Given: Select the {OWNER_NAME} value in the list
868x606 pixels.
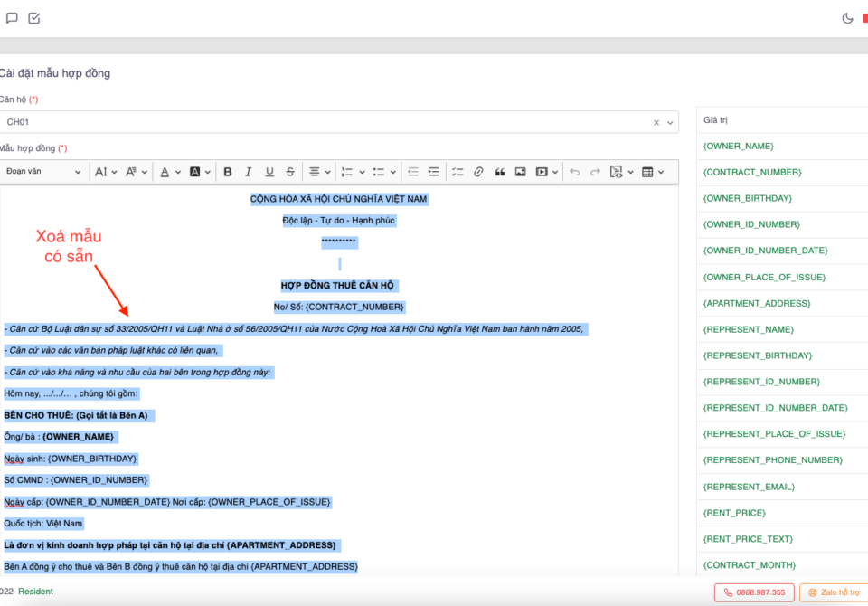Looking at the screenshot, I should coord(739,146).
